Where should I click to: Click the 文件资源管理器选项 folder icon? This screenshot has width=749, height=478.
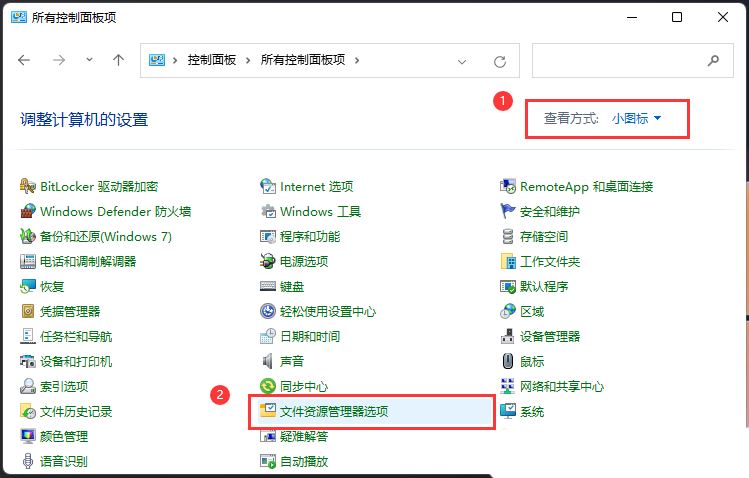click(x=268, y=410)
